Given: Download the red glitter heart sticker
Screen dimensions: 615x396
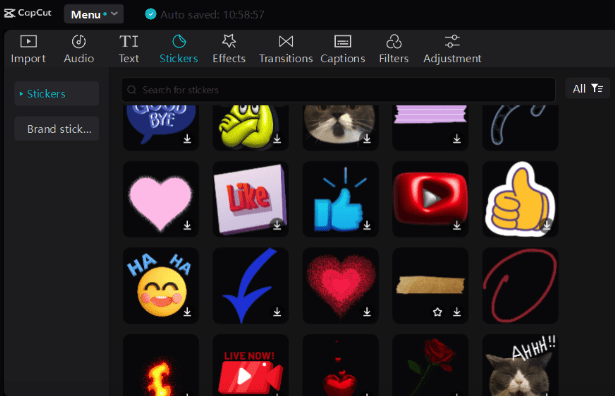Looking at the screenshot, I should 367,312.
